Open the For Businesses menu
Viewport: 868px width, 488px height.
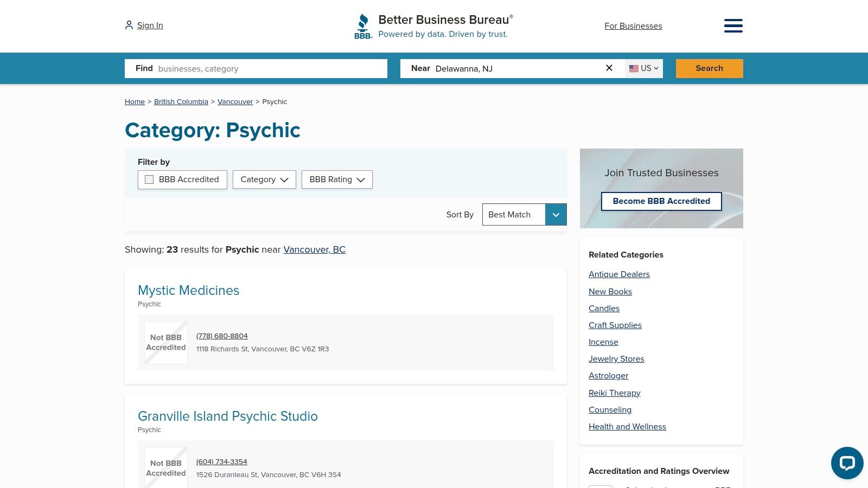click(x=633, y=25)
